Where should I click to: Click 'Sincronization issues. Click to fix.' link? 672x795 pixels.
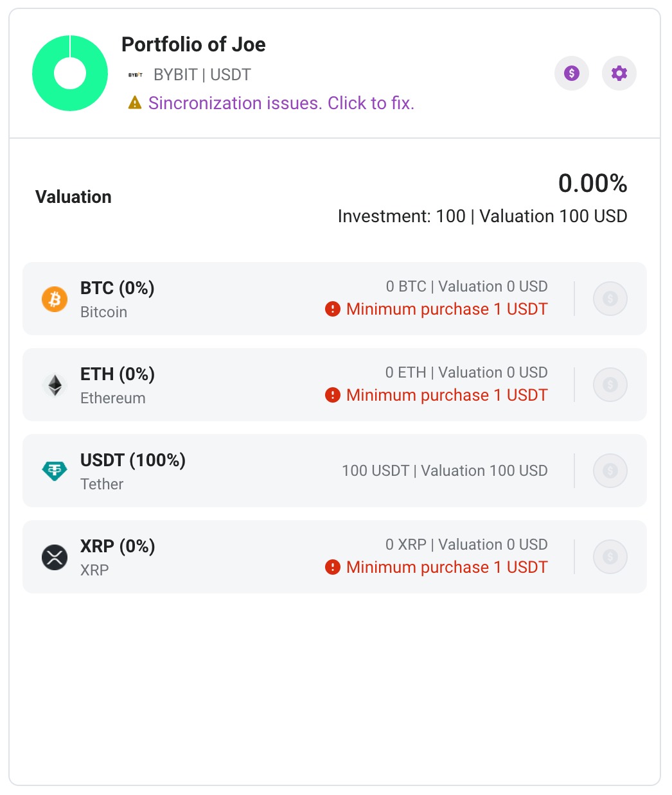point(281,103)
